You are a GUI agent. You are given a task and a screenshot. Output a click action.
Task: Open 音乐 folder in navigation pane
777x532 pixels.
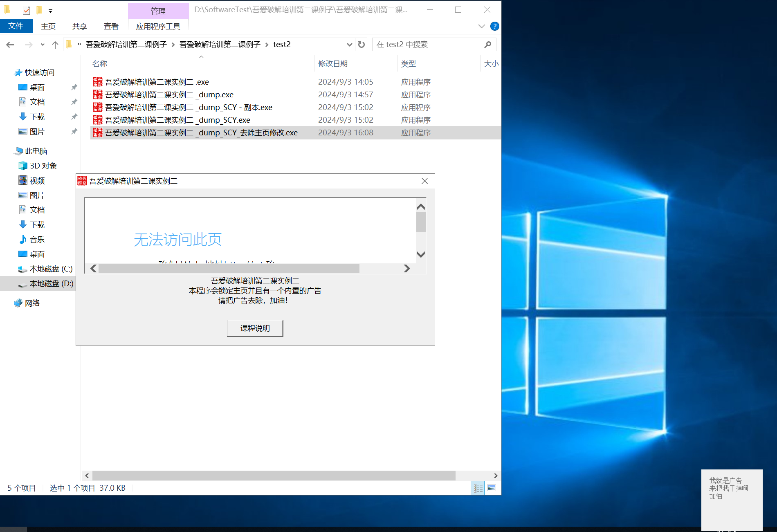click(37, 239)
